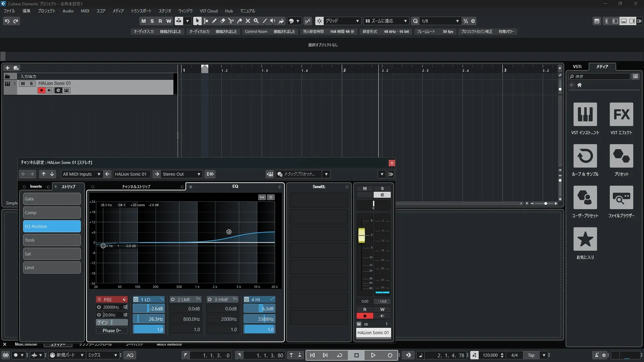Open the VST Effects FX tile
Screen dimensions: 644x362
click(621, 114)
